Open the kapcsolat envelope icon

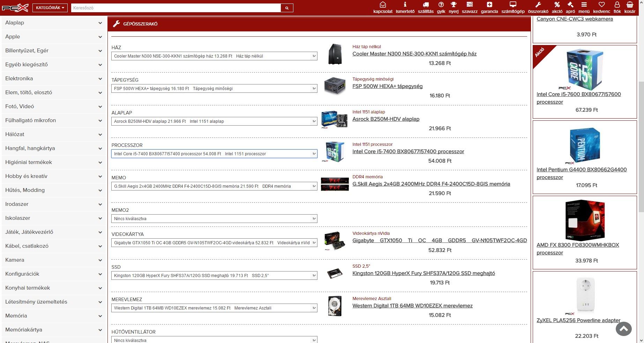click(x=383, y=5)
